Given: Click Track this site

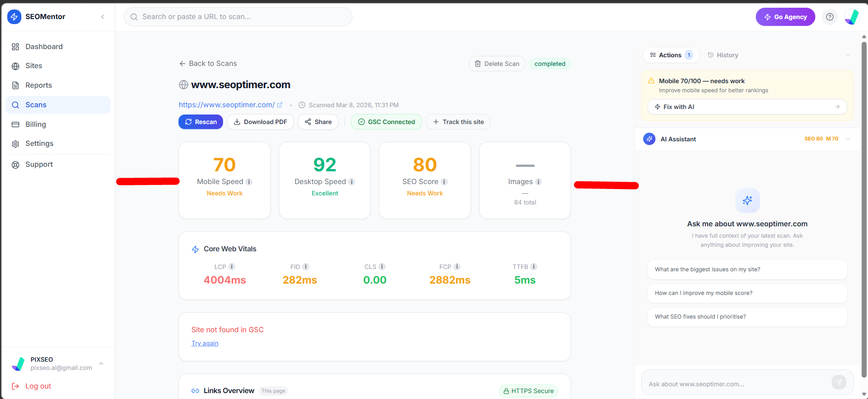Looking at the screenshot, I should tap(458, 122).
